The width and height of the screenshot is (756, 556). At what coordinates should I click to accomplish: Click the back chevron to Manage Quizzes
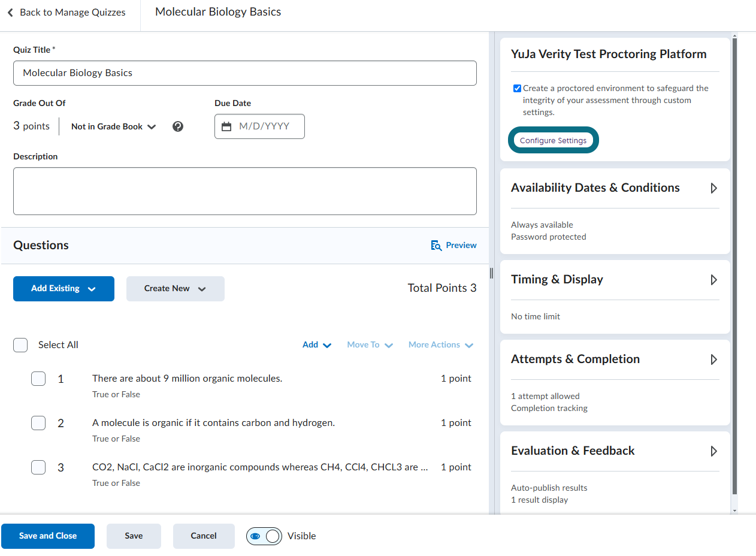coord(10,13)
